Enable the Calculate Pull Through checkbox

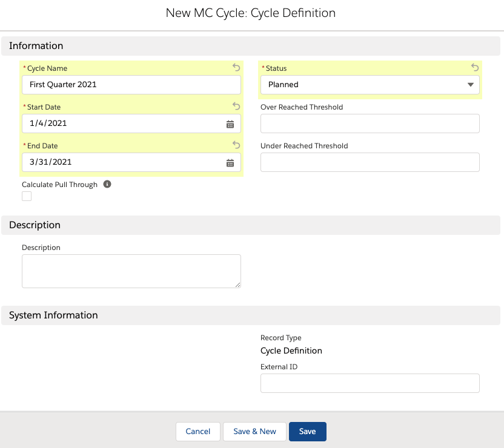coord(27,196)
